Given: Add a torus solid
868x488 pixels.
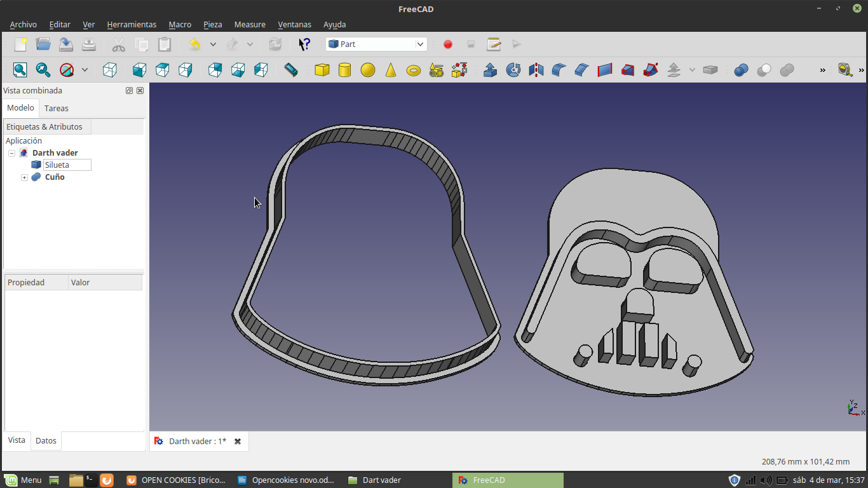Looking at the screenshot, I should 414,70.
